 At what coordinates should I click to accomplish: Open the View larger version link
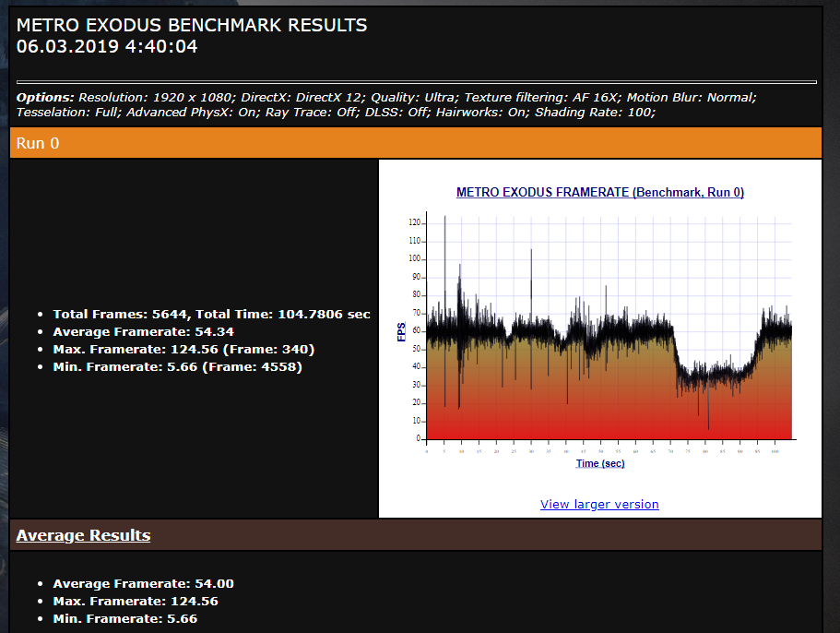[599, 505]
